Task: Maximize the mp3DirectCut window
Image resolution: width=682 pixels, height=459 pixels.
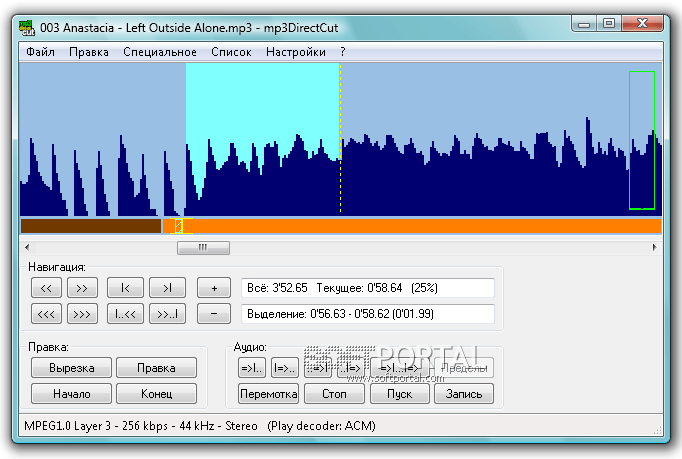Action: click(609, 24)
